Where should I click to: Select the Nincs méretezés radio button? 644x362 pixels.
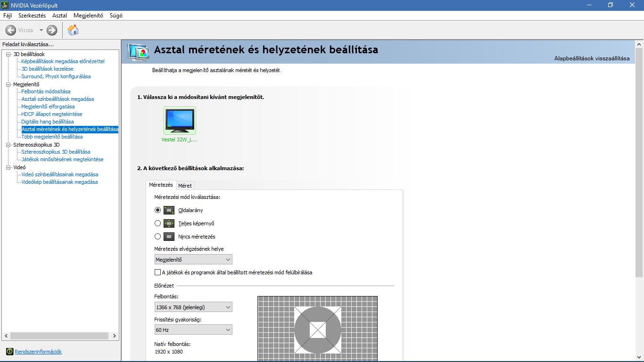[x=158, y=237]
